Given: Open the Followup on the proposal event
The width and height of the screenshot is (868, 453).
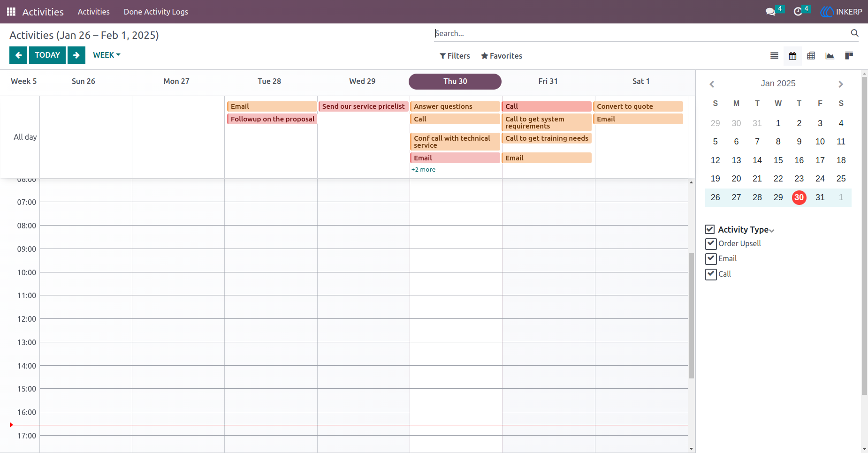Looking at the screenshot, I should (272, 119).
